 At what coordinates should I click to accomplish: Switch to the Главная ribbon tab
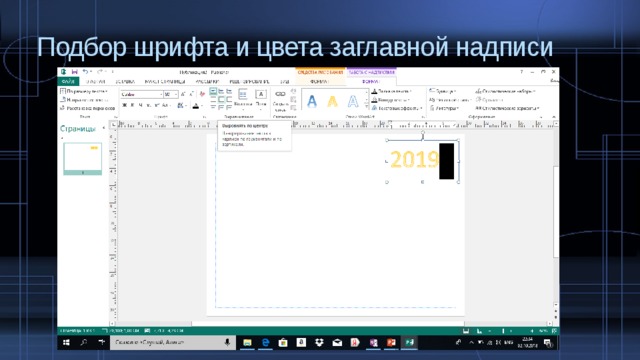96,82
